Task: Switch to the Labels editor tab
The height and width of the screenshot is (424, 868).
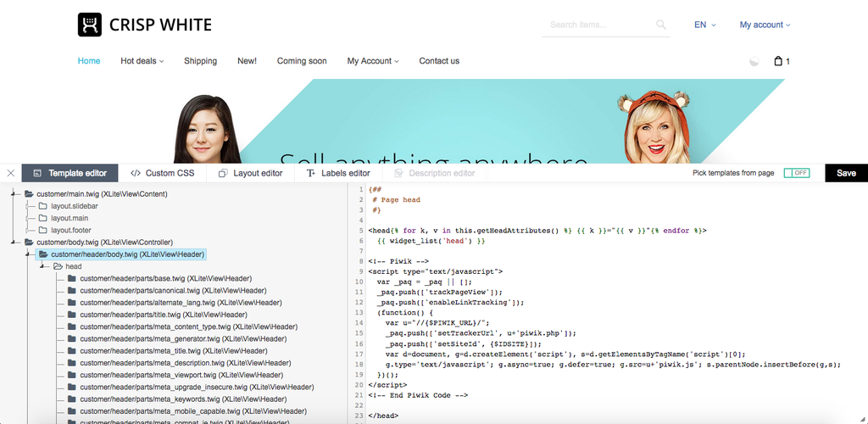Action: coord(337,173)
